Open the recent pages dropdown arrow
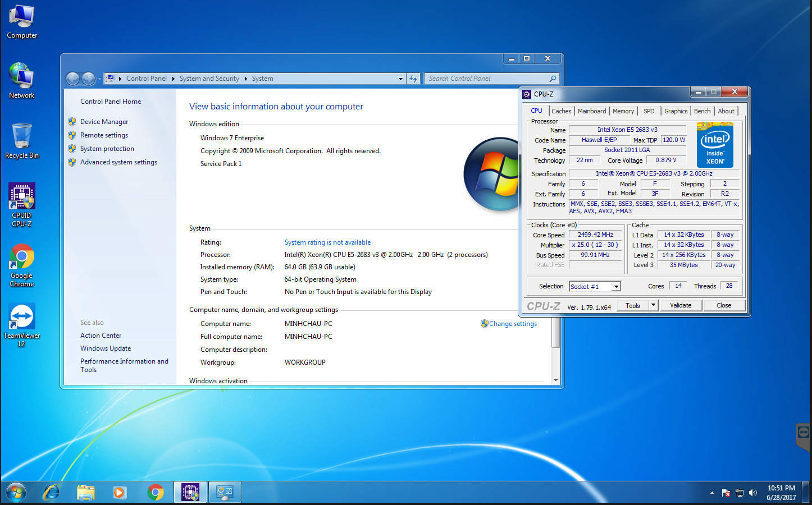This screenshot has height=505, width=812. [100, 79]
